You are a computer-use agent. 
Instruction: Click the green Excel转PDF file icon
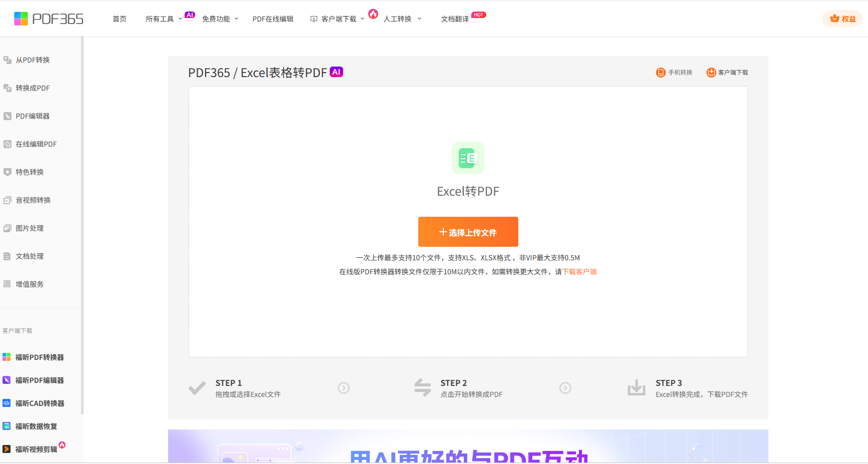pos(468,158)
